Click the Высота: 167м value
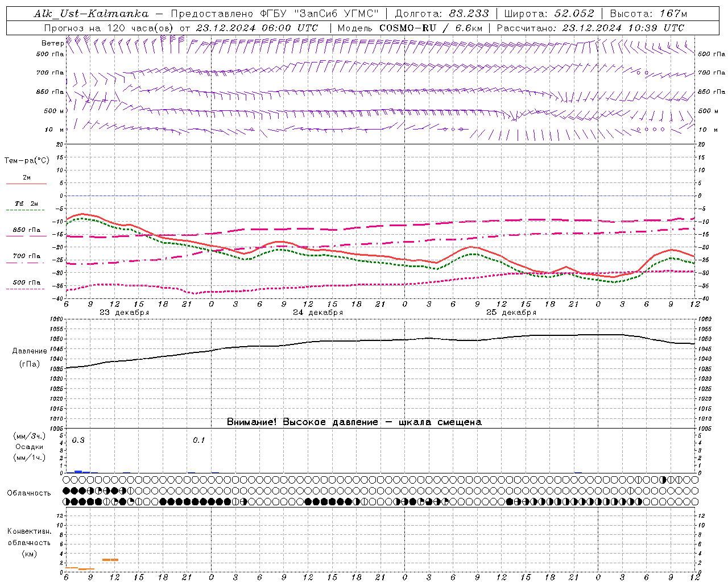Viewport: 728px width, 582px height. [648, 14]
